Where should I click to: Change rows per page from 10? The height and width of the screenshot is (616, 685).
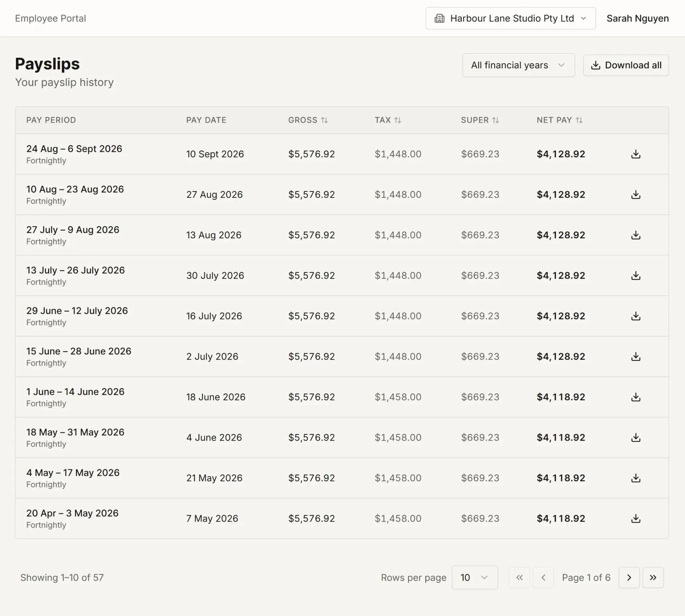click(475, 578)
